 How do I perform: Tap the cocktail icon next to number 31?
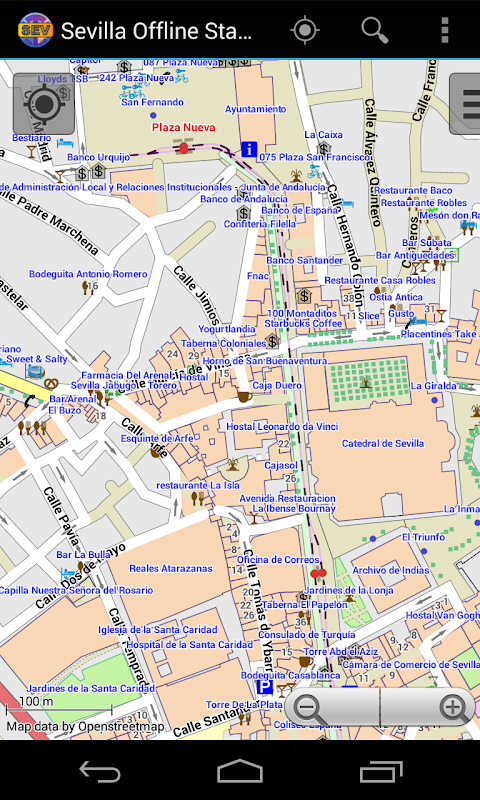[x=441, y=314]
